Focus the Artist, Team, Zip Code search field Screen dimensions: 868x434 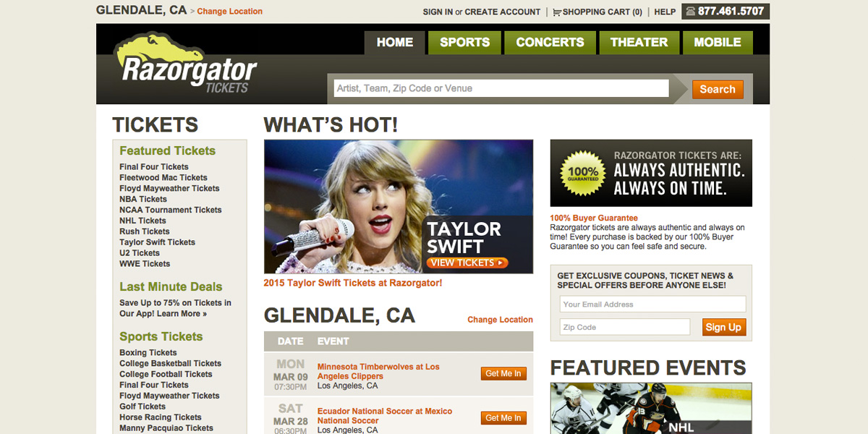pyautogui.click(x=501, y=88)
